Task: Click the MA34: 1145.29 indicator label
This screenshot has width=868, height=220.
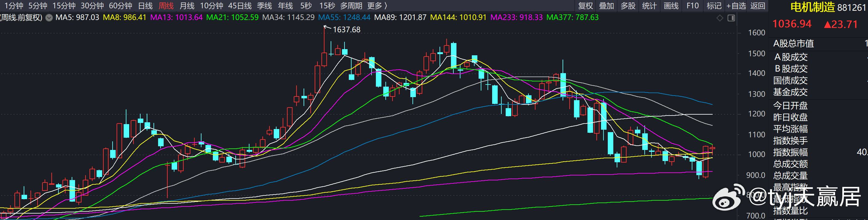Action: point(289,17)
